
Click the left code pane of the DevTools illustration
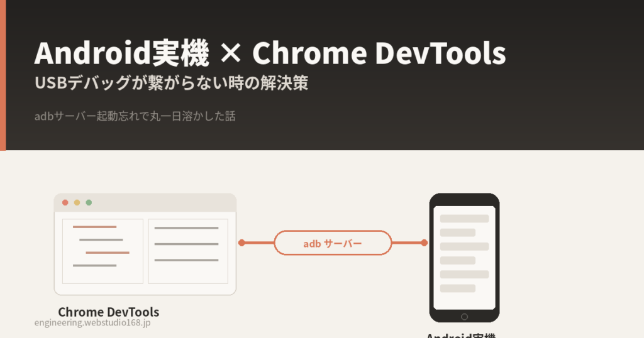tap(103, 251)
